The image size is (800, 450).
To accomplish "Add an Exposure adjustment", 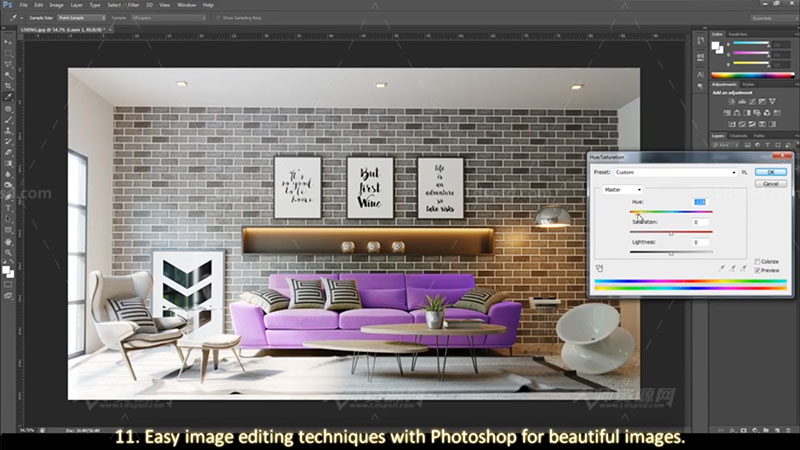I will coord(762,102).
